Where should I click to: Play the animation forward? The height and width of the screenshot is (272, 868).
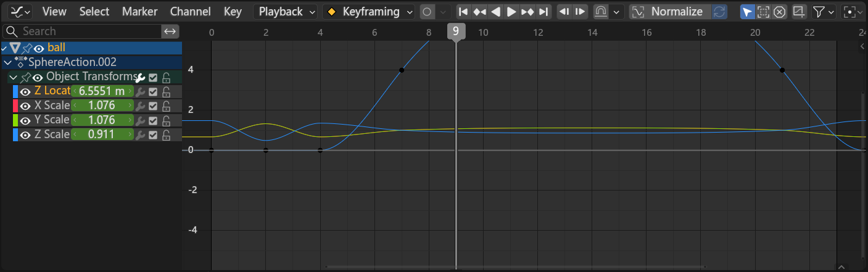511,11
